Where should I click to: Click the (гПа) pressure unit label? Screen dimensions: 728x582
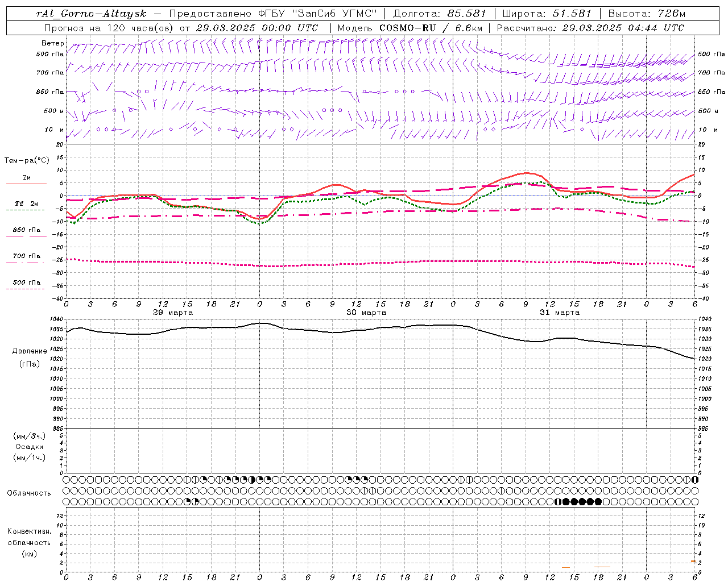pyautogui.click(x=30, y=364)
